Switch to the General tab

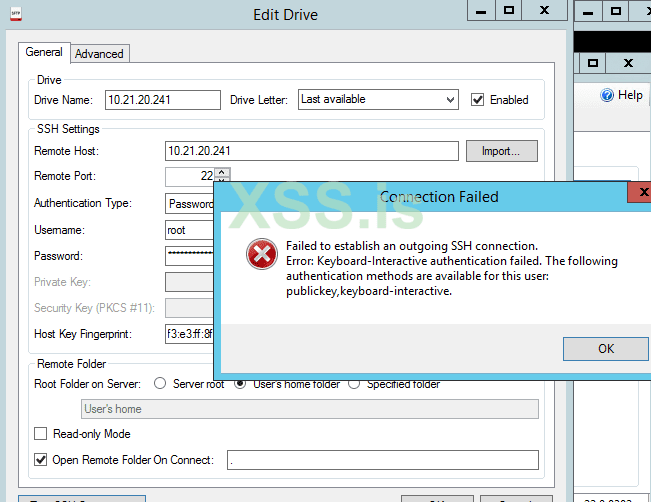click(x=44, y=52)
